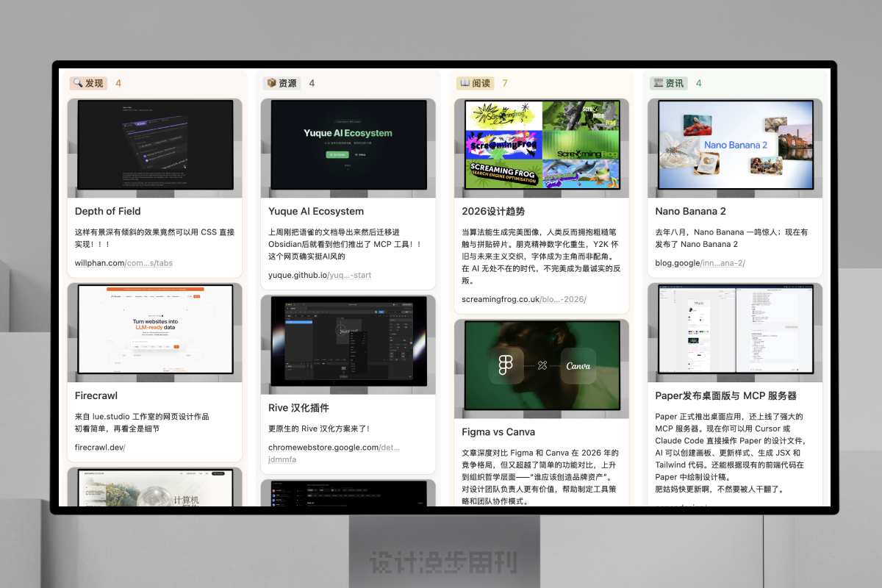Viewport: 882px width, 588px height.
Task: Follow the chromewebstore.google.com link
Action: 334,453
